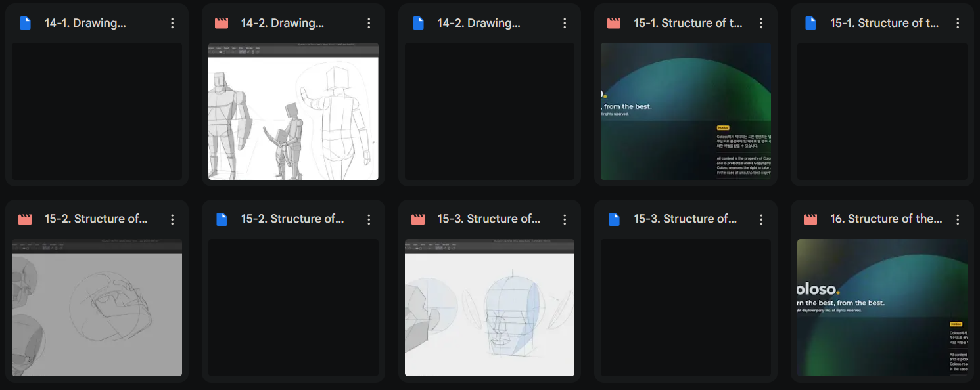
Task: Click the title '15-1. Structure of t...' of the document
Action: (885, 23)
